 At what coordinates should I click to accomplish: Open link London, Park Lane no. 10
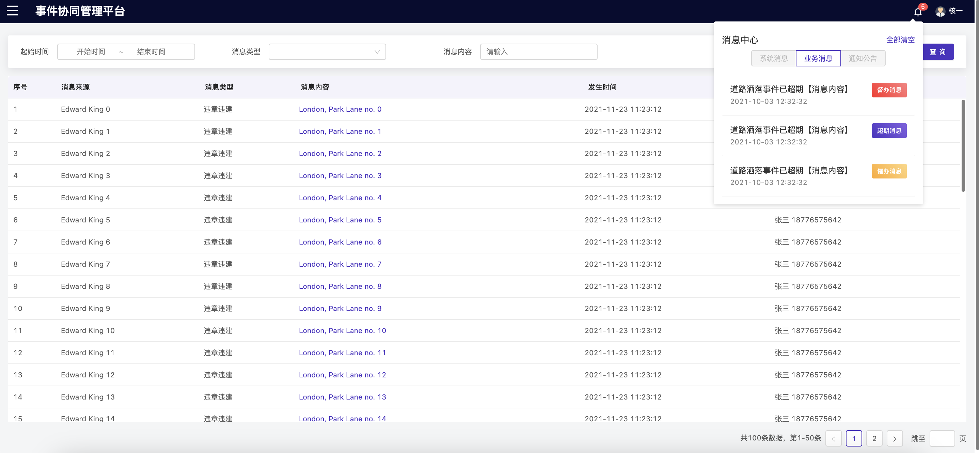click(342, 330)
